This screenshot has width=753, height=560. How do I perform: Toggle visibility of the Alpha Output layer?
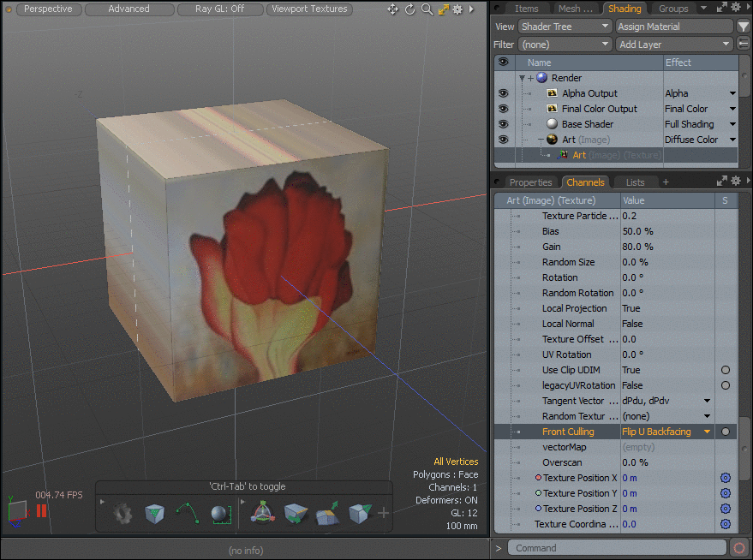click(x=504, y=93)
